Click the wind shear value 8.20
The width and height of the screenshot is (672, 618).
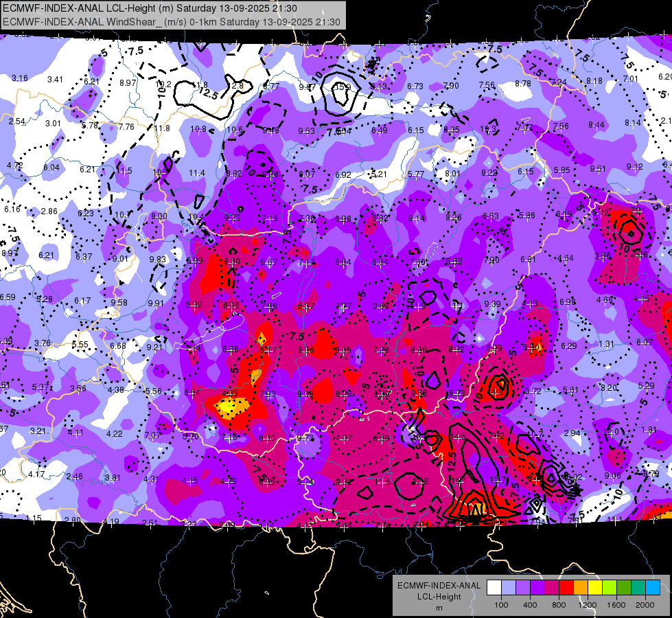coord(609,388)
